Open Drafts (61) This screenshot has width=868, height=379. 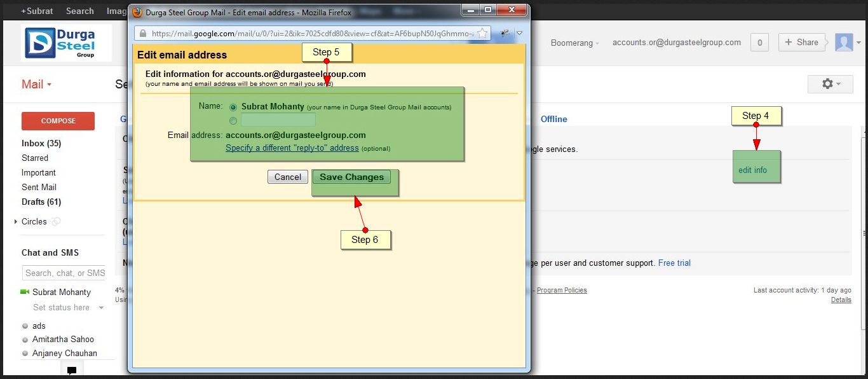[x=41, y=202]
